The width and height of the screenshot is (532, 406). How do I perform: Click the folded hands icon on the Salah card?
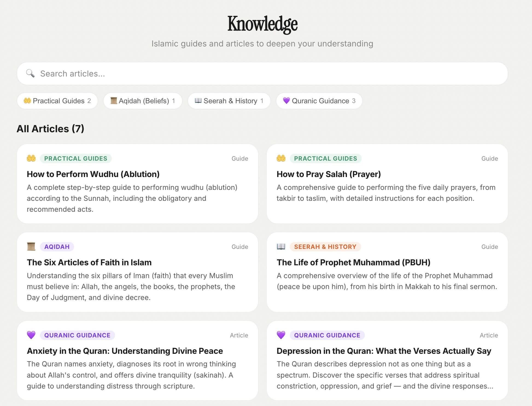tap(282, 158)
